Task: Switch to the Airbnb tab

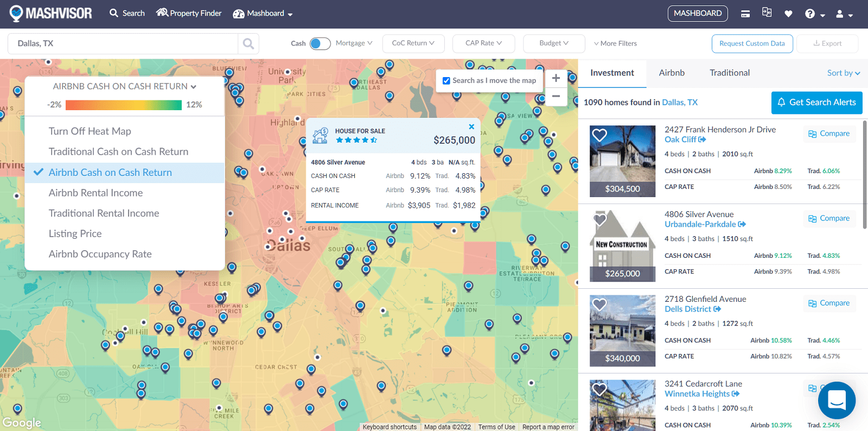Action: (x=672, y=73)
